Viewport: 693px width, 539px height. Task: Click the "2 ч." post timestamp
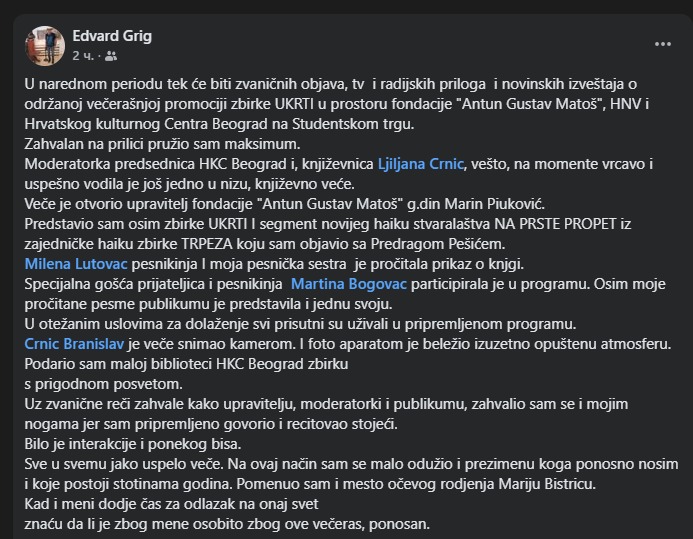pos(83,56)
